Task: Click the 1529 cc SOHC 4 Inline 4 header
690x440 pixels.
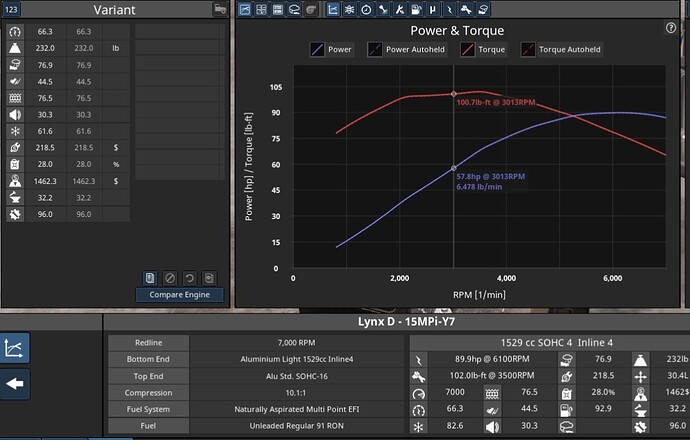Action: (557, 342)
